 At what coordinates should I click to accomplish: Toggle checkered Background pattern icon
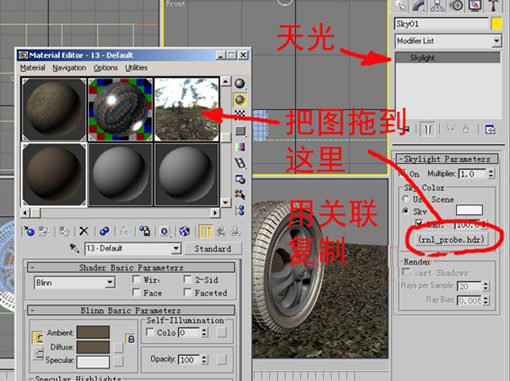[240, 115]
